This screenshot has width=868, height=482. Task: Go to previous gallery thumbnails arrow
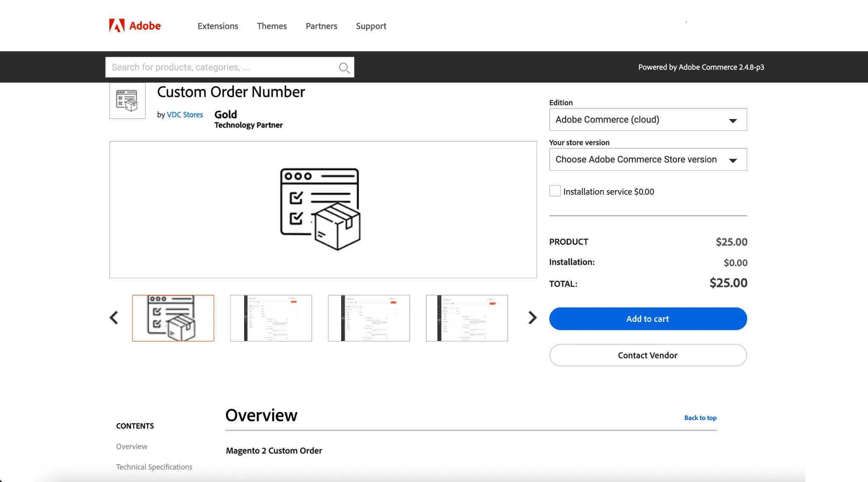coord(114,318)
